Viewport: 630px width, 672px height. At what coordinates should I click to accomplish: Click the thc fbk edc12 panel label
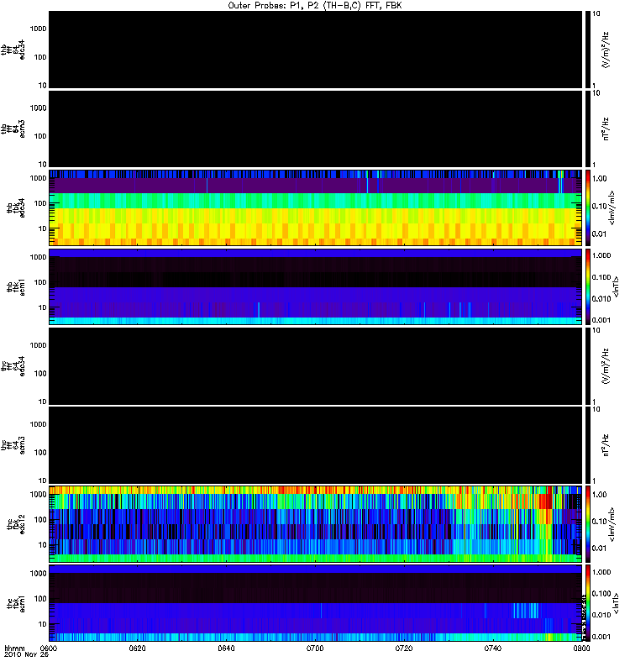point(16,523)
